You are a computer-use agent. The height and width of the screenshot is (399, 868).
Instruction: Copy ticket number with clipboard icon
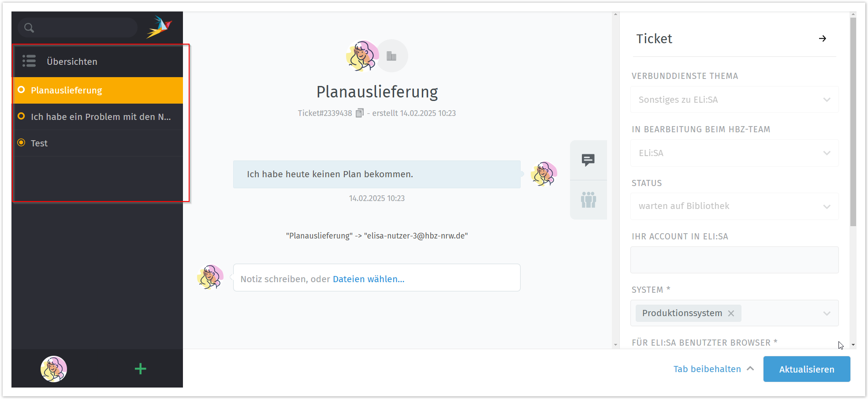pos(360,113)
